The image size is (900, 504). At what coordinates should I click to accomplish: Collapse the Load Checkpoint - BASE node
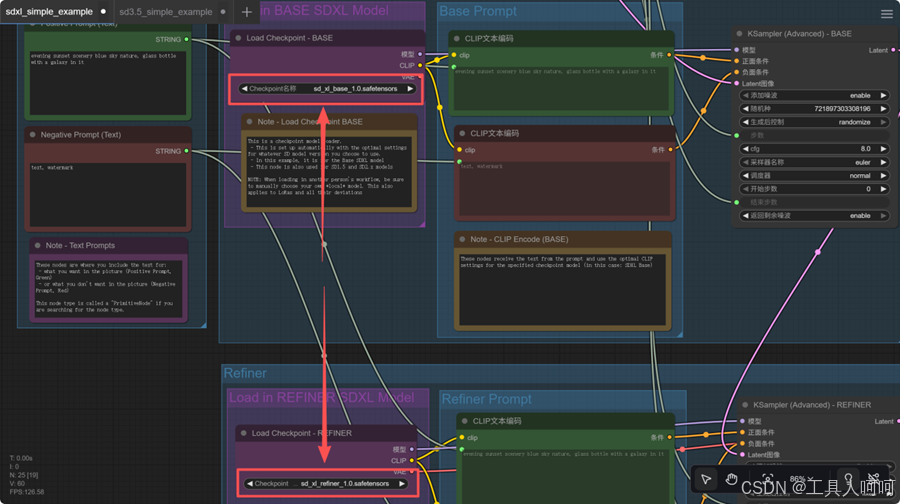coord(238,38)
